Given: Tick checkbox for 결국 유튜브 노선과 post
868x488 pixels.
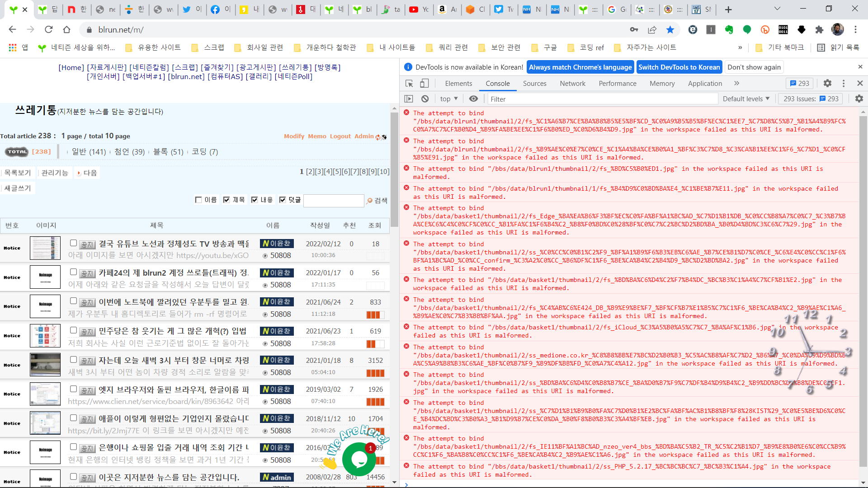Looking at the screenshot, I should point(73,243).
